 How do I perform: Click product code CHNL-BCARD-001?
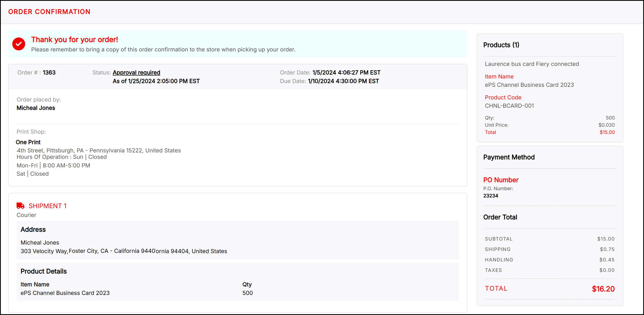coord(509,106)
